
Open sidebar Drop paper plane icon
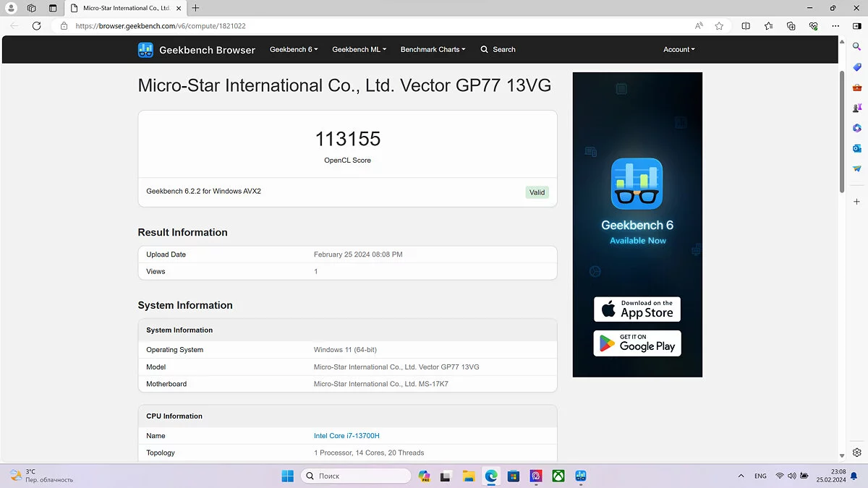click(x=857, y=168)
